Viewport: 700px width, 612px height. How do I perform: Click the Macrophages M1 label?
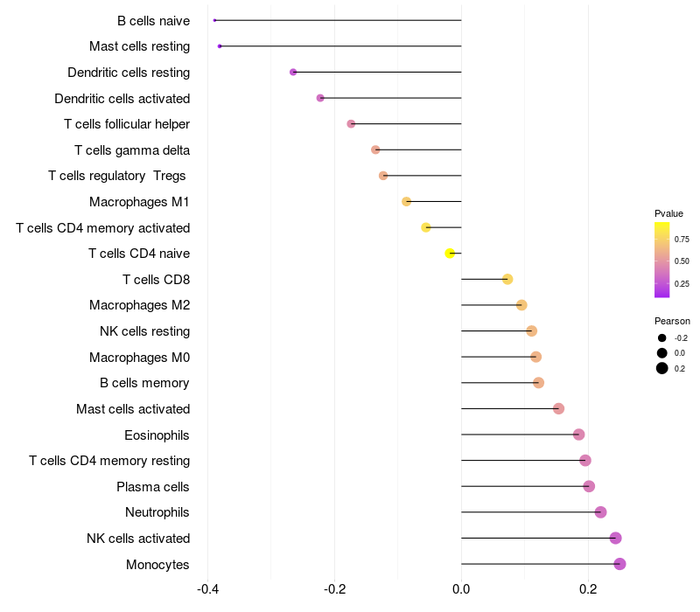[x=139, y=202]
